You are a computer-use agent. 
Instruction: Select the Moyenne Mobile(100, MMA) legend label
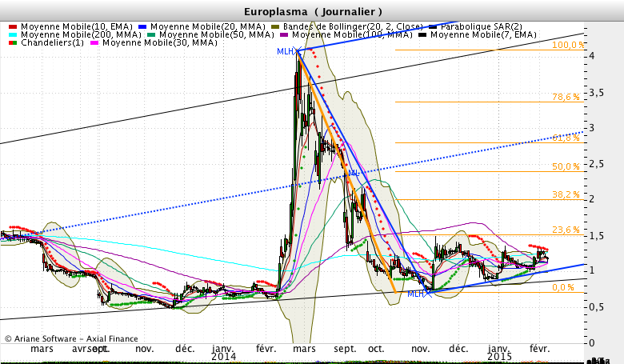(352, 34)
